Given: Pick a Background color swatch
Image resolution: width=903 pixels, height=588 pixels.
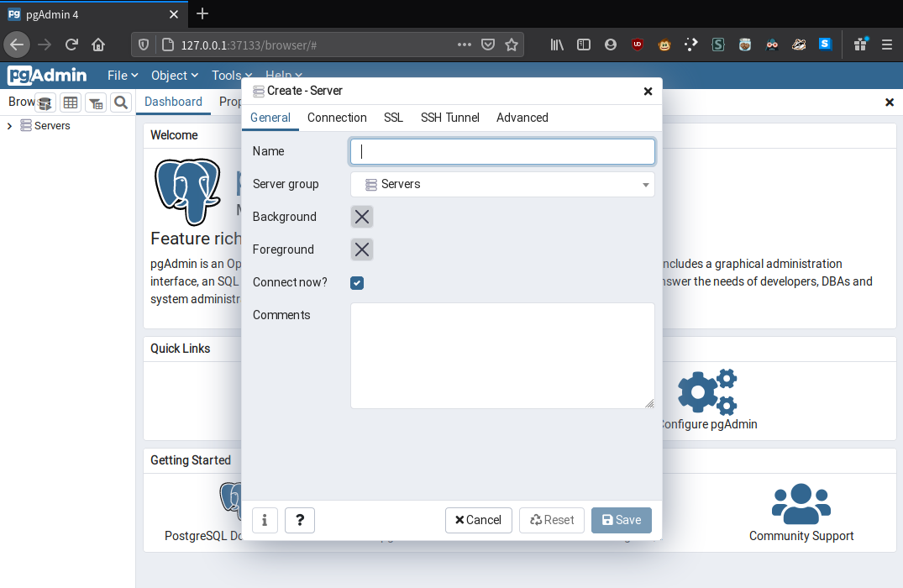Looking at the screenshot, I should click(362, 217).
